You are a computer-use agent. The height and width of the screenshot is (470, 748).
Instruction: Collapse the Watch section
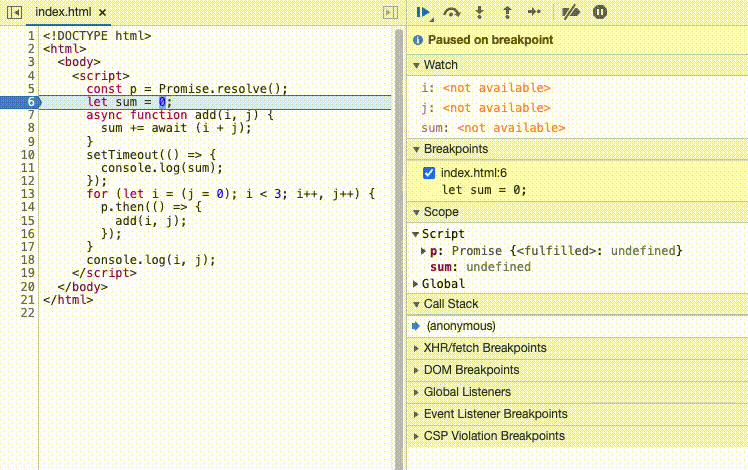pos(416,65)
